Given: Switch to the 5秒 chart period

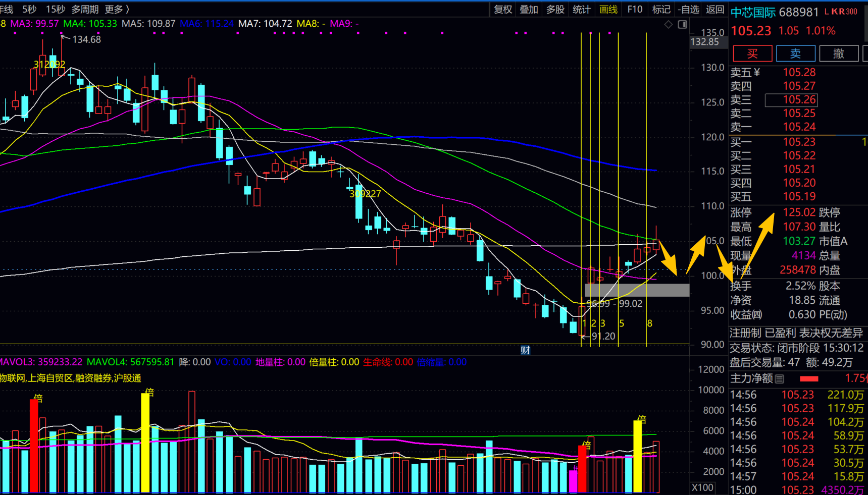Looking at the screenshot, I should pyautogui.click(x=29, y=9).
